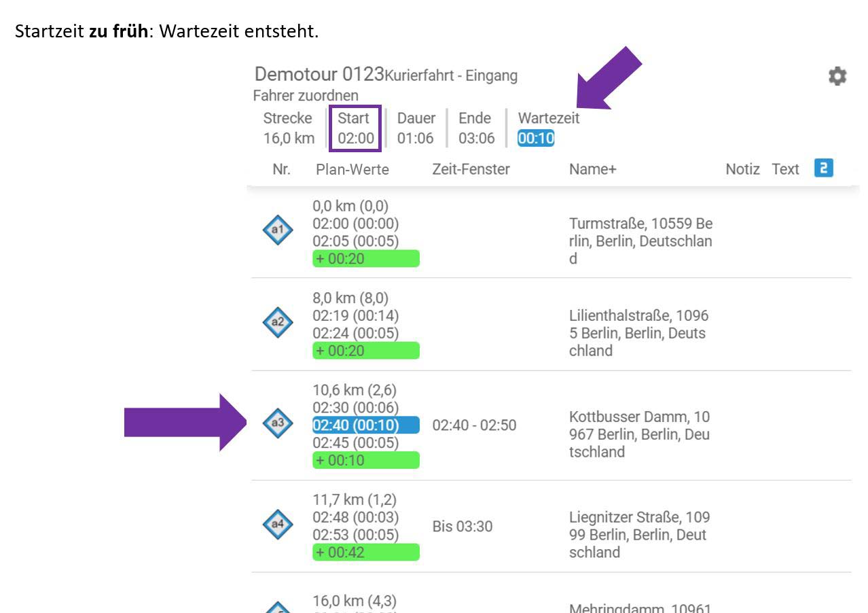Click the highlighted Wartezeit value 00:10
The height and width of the screenshot is (613, 868).
tap(536, 139)
